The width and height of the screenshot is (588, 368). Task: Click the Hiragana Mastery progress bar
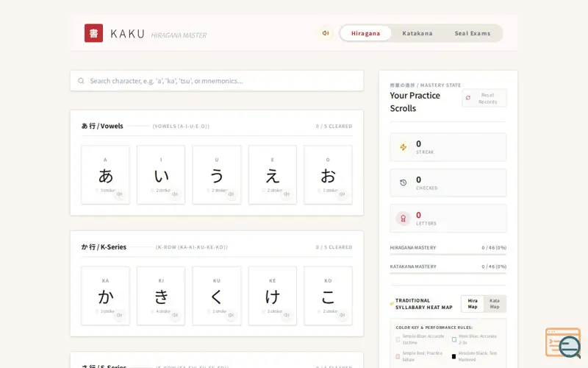point(448,255)
